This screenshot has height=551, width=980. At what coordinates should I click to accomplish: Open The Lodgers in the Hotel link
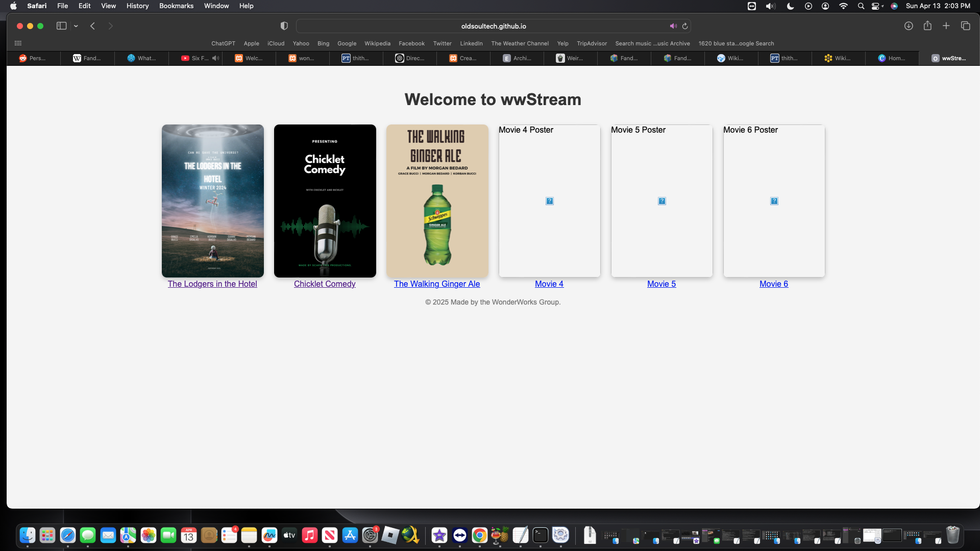[x=212, y=284]
